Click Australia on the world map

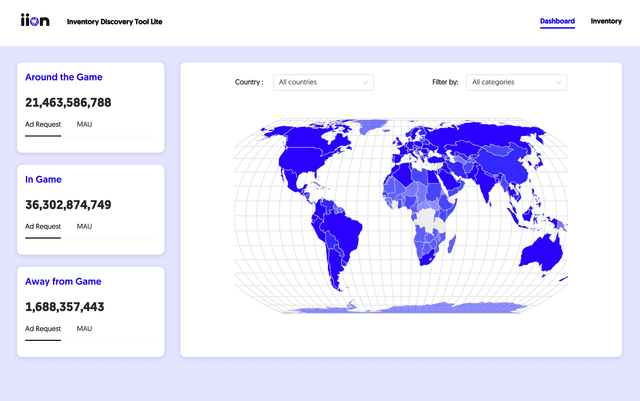(539, 249)
